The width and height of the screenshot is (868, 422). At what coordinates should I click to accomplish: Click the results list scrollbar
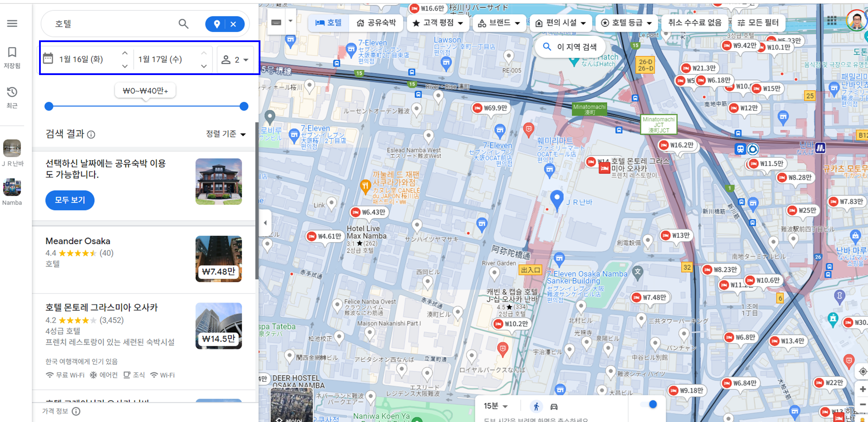point(257,200)
